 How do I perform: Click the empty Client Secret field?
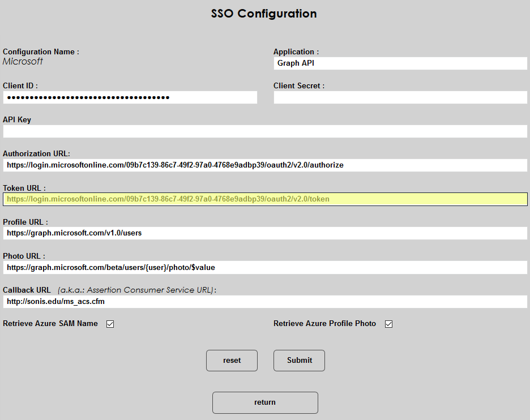[400, 97]
